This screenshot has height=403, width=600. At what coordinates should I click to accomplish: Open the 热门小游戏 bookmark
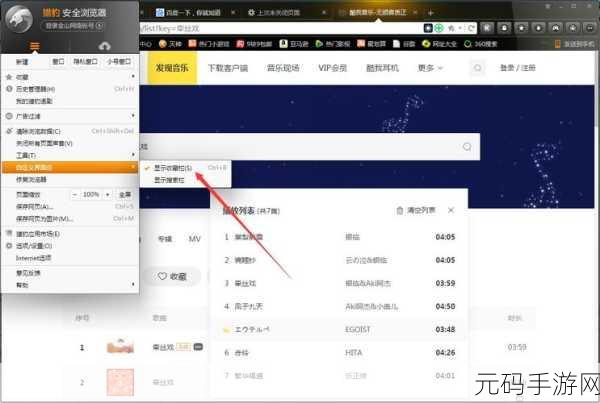(209, 44)
